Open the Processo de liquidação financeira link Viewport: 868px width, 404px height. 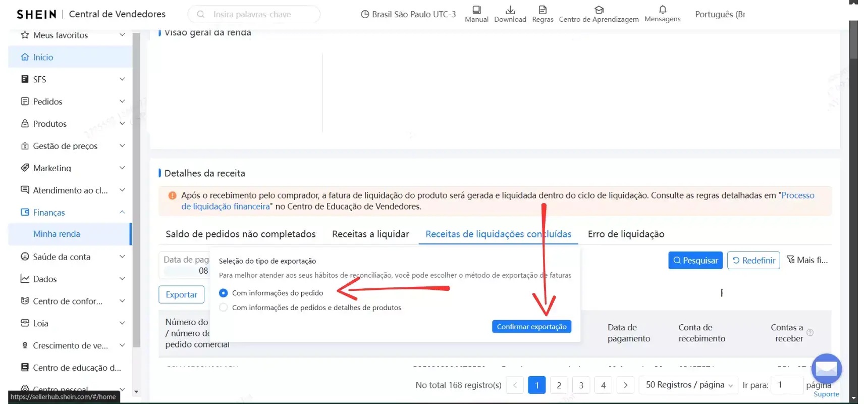pos(798,195)
